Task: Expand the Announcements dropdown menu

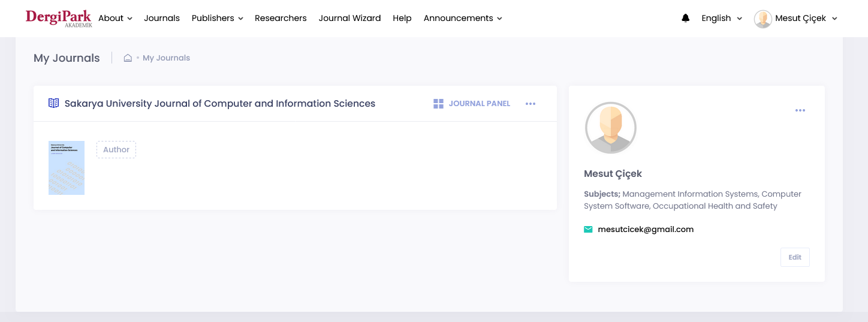Action: coord(462,19)
